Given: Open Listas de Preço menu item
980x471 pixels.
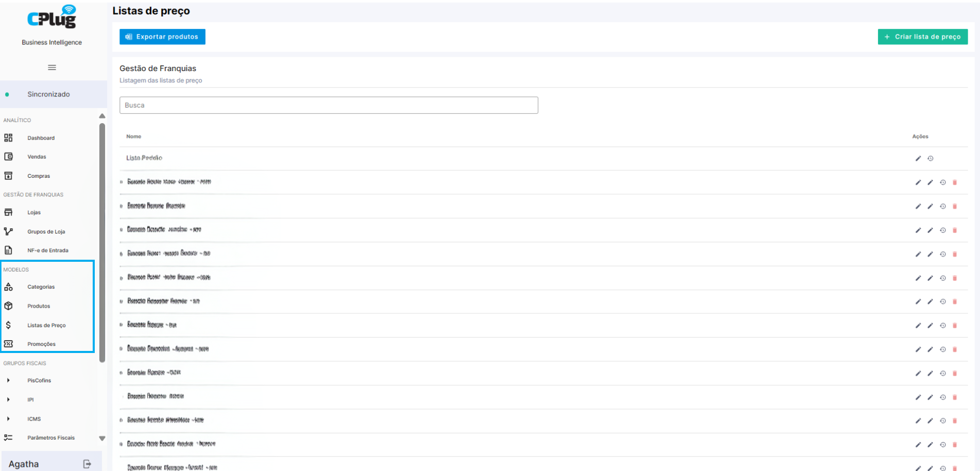Looking at the screenshot, I should pyautogui.click(x=47, y=325).
